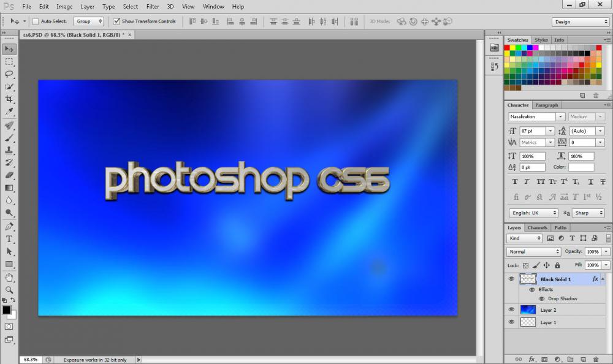The image size is (613, 364).
Task: Open the font size 87 pt dropdown
Action: pos(550,131)
